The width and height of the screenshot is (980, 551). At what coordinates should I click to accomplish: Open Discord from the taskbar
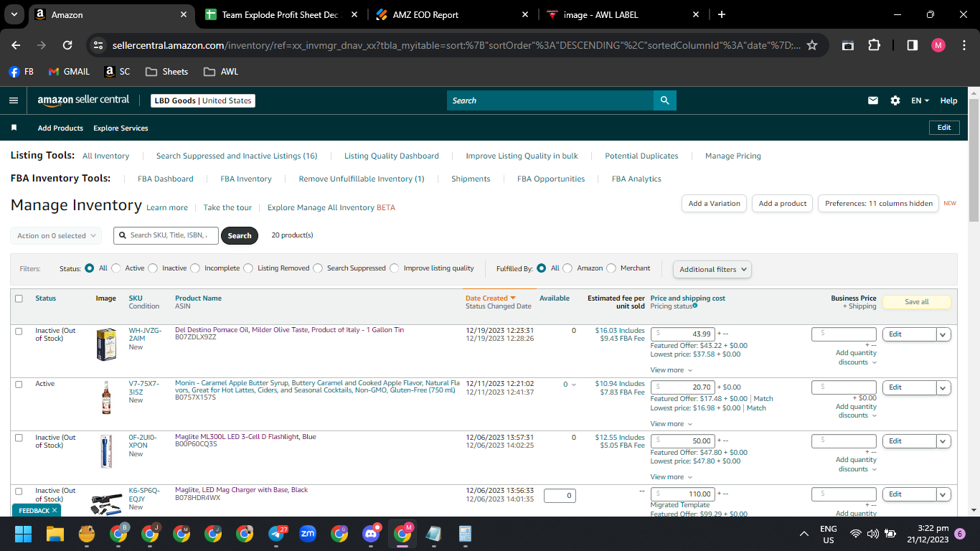[x=371, y=534]
